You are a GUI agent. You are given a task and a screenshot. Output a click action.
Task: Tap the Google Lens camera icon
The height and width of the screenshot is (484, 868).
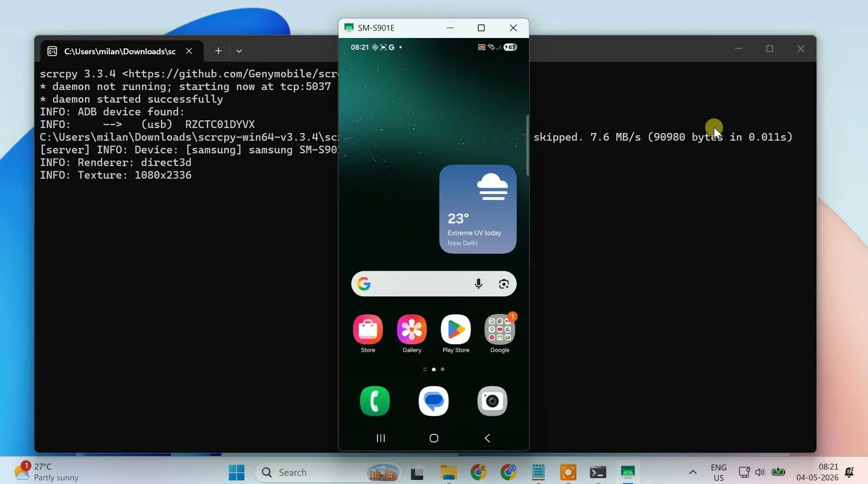pos(504,284)
